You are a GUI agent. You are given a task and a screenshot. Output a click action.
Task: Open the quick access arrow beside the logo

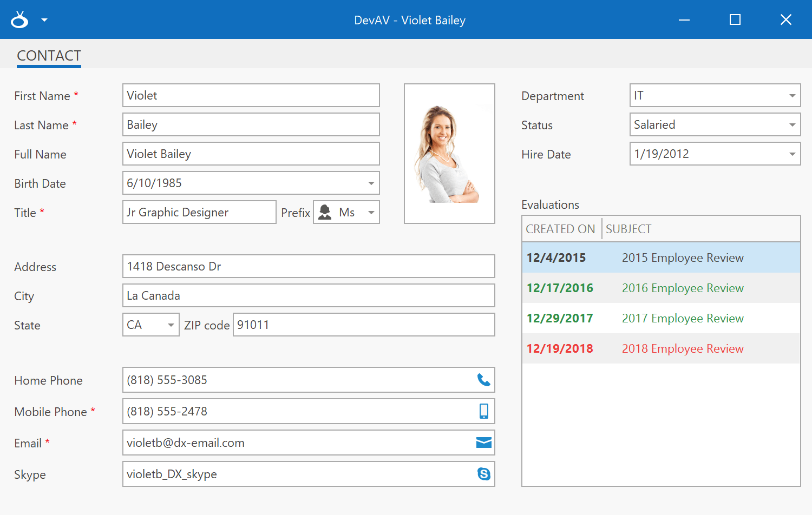(x=44, y=20)
